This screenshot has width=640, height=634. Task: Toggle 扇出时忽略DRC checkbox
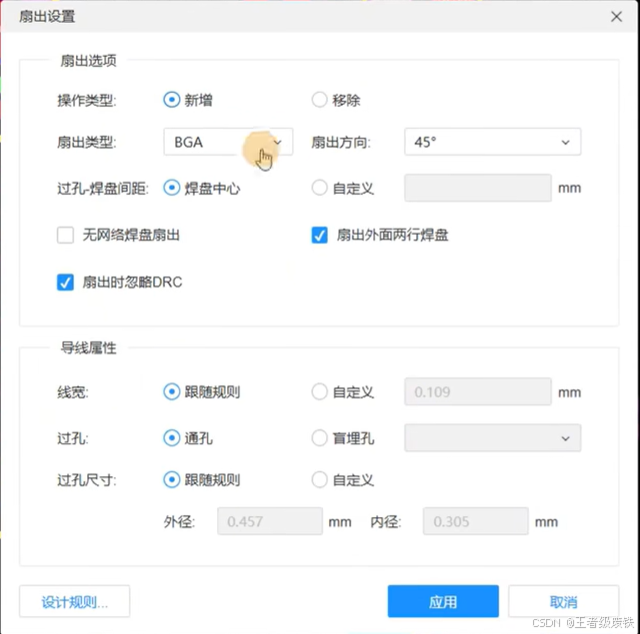[x=65, y=282]
